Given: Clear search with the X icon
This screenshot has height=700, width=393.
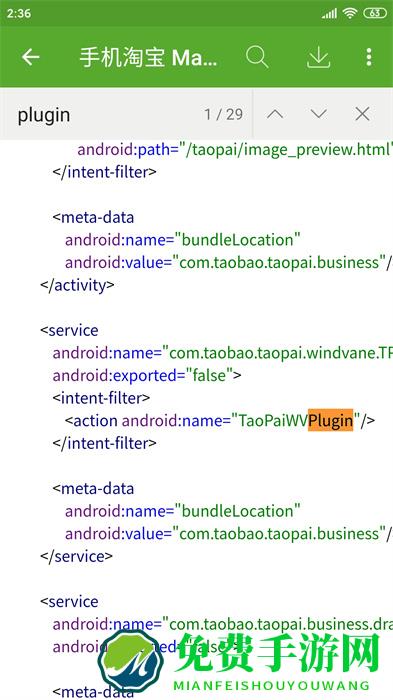Looking at the screenshot, I should tap(362, 114).
